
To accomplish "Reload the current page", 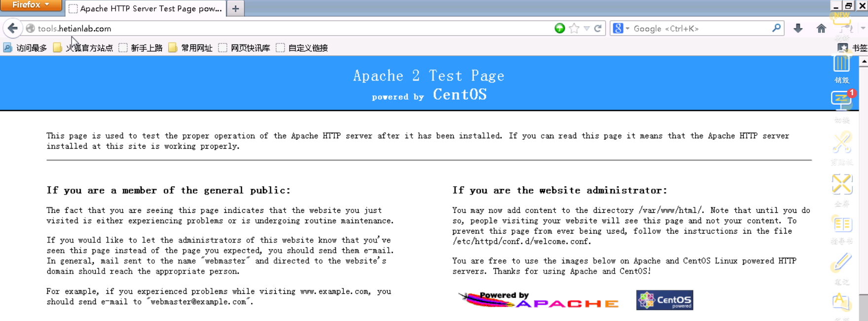I will click(598, 28).
